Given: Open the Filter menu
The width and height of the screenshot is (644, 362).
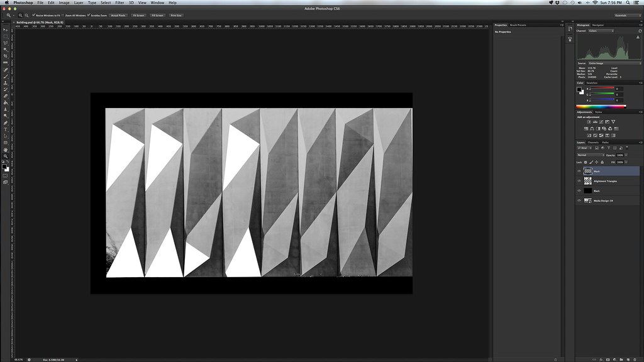Looking at the screenshot, I should tap(119, 3).
